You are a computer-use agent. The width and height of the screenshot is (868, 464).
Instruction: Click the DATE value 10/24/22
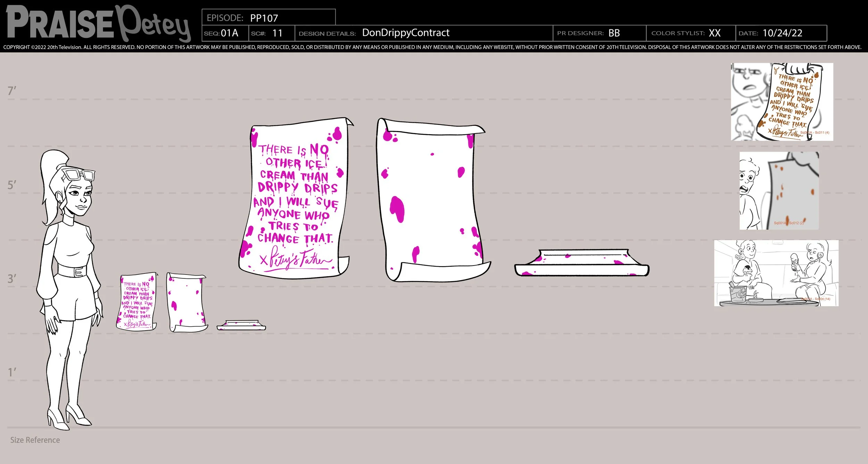point(783,33)
